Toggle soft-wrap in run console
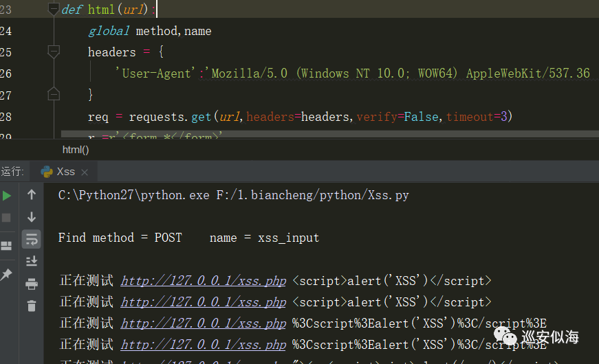 (x=32, y=239)
